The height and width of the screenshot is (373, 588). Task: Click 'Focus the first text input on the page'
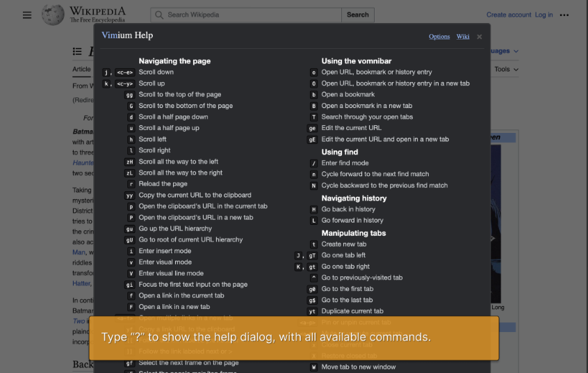[193, 285]
